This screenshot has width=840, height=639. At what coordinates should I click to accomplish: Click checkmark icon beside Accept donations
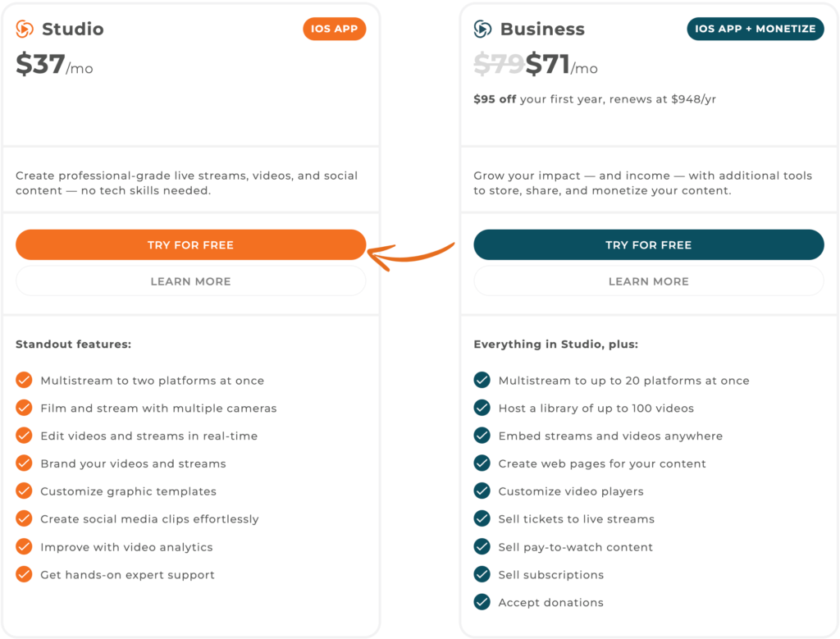point(482,602)
